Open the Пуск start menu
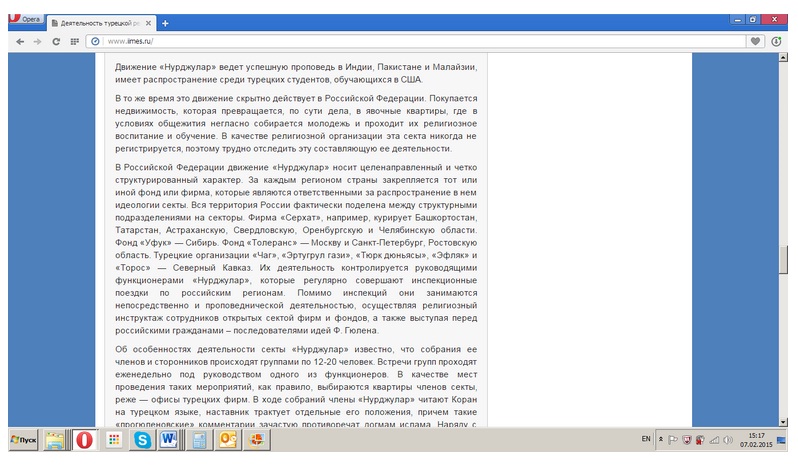798x470 pixels. [23, 440]
